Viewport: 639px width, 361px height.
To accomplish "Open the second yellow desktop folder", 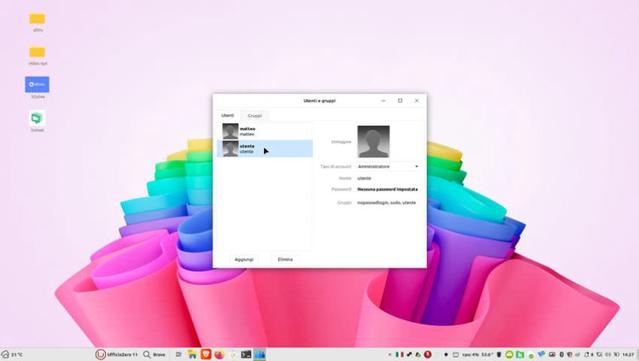I will tap(37, 52).
